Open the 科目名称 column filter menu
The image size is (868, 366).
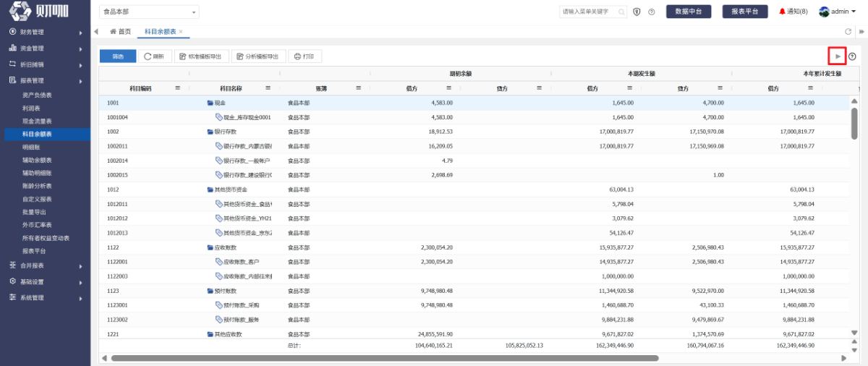pyautogui.click(x=268, y=88)
